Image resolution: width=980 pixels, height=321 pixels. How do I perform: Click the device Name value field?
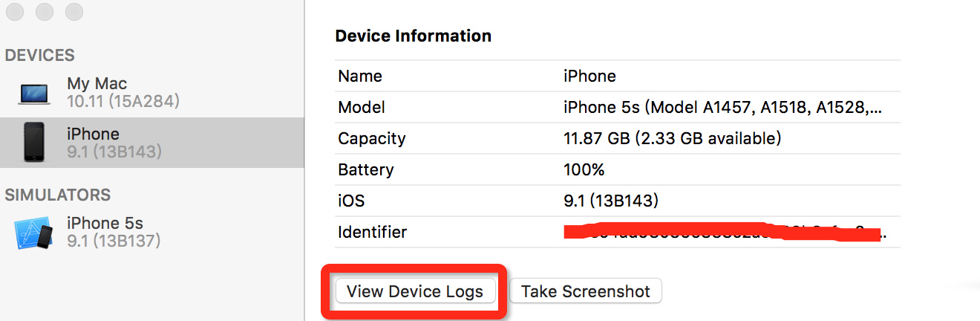tap(590, 76)
